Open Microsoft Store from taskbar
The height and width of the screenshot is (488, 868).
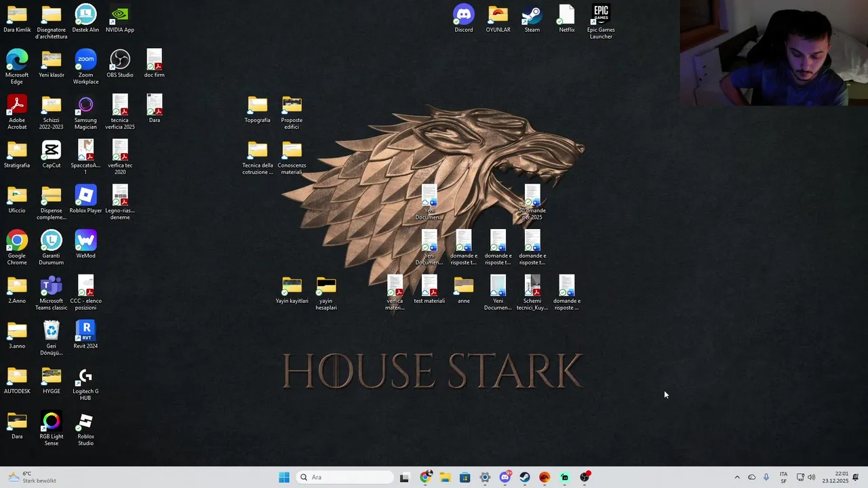tap(465, 477)
